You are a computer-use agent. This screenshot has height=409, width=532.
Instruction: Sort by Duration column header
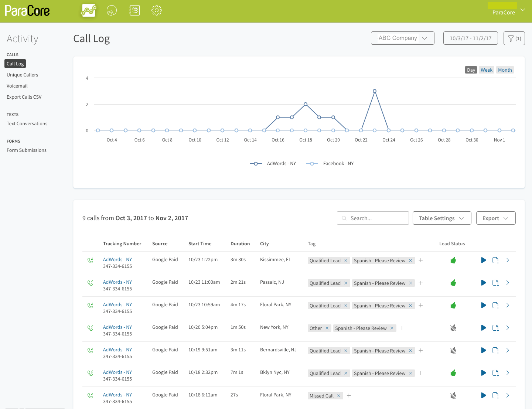[240, 243]
